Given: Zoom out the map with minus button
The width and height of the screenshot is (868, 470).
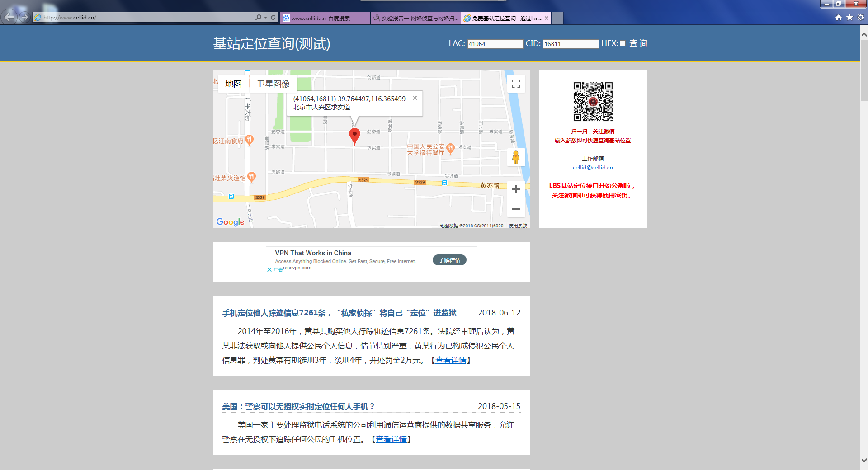Looking at the screenshot, I should (x=516, y=209).
